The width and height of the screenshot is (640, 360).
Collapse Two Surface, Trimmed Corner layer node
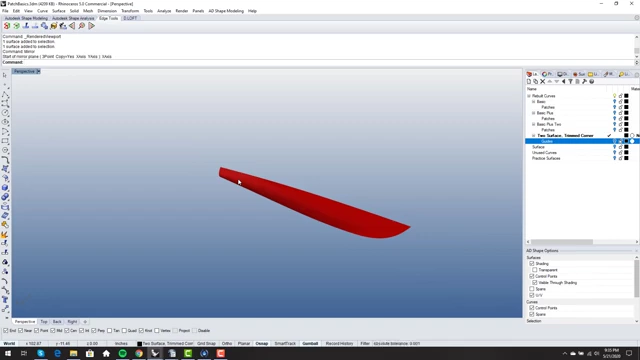(x=533, y=136)
